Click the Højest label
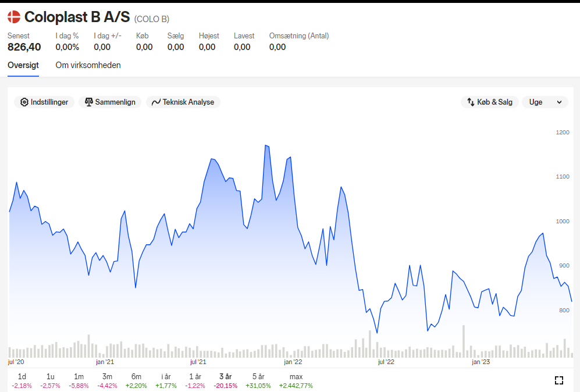Image resolution: width=580 pixels, height=392 pixels. coord(209,36)
